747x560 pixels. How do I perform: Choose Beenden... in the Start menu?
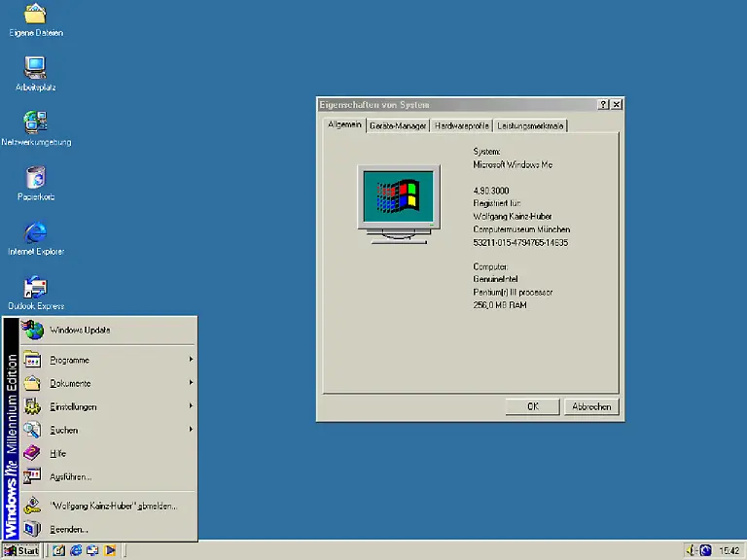pos(108,529)
